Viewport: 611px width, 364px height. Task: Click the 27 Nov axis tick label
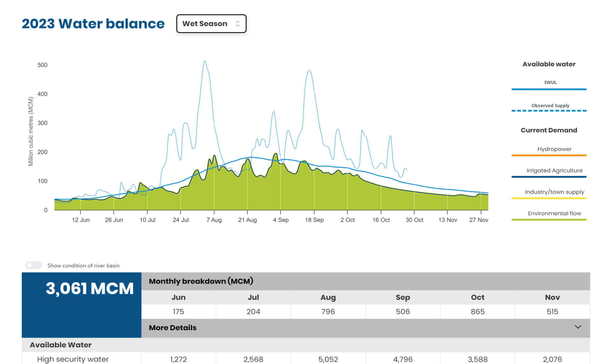click(x=479, y=220)
